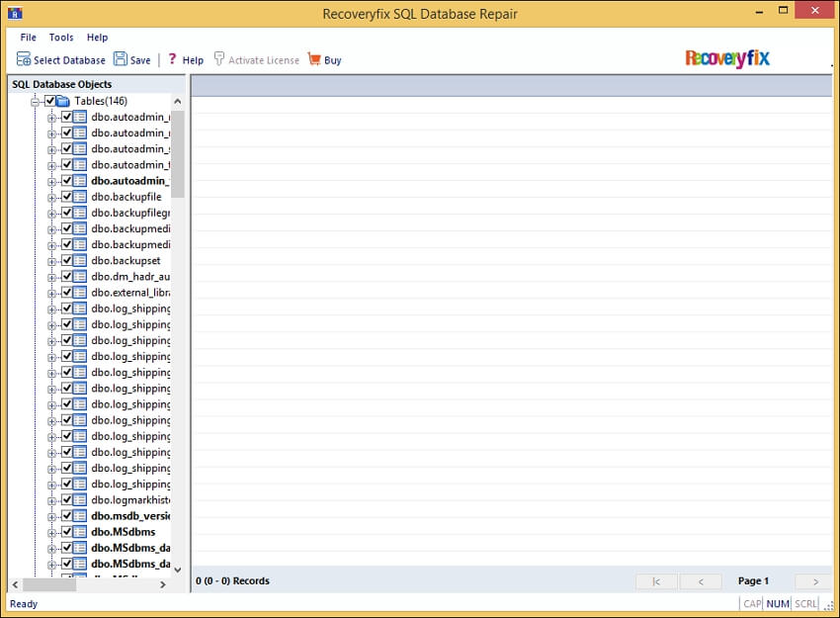Select the dbo.backupset table name
The image size is (840, 618).
pos(126,260)
